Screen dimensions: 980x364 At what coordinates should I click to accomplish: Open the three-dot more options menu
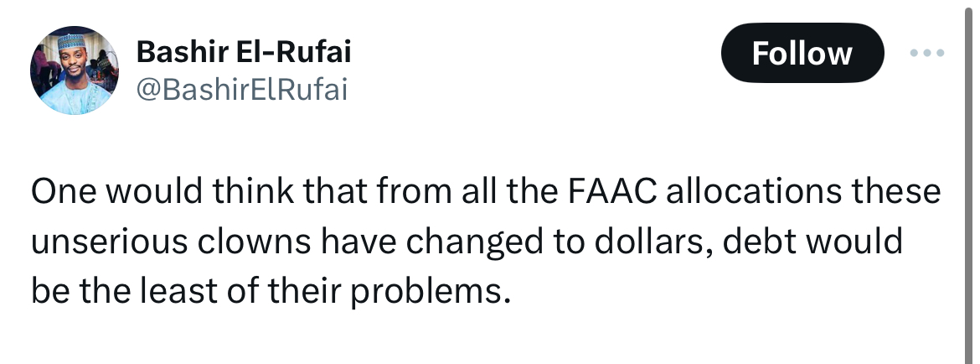pos(927,54)
